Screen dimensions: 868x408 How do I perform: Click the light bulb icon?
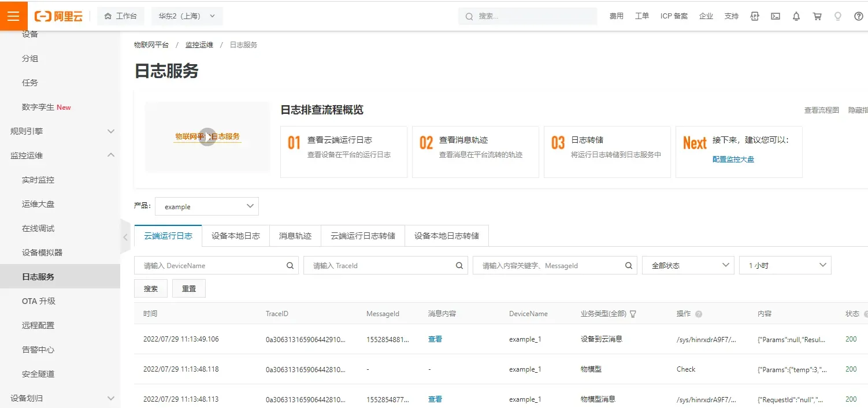tap(838, 16)
